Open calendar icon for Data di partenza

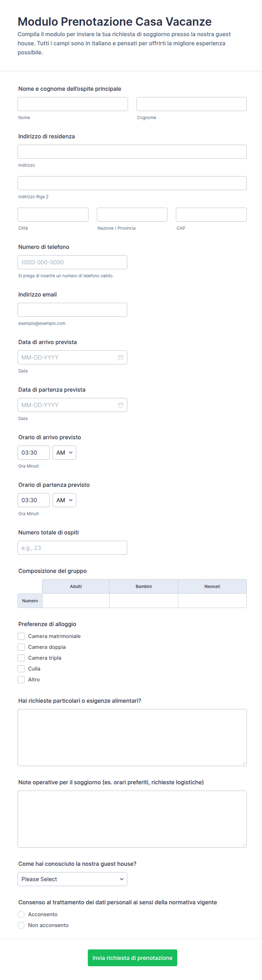point(120,405)
